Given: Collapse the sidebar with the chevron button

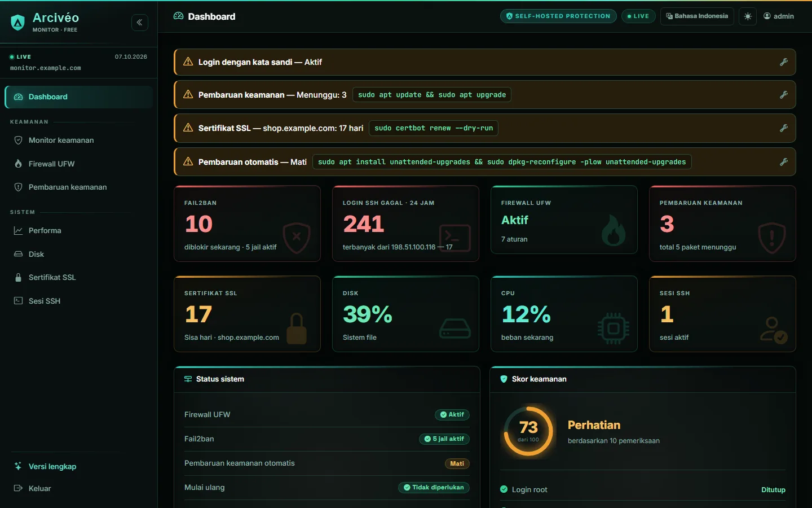Looking at the screenshot, I should [x=140, y=23].
